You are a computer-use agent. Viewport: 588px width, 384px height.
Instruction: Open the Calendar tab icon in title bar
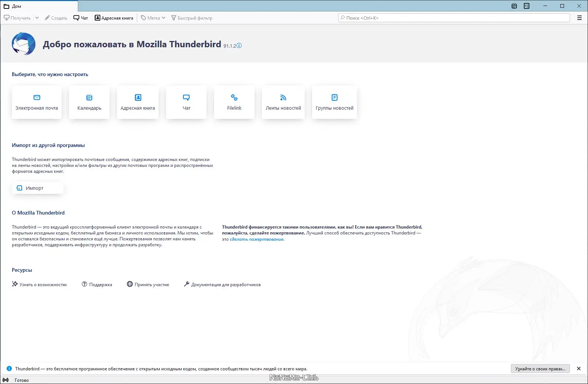(x=514, y=6)
